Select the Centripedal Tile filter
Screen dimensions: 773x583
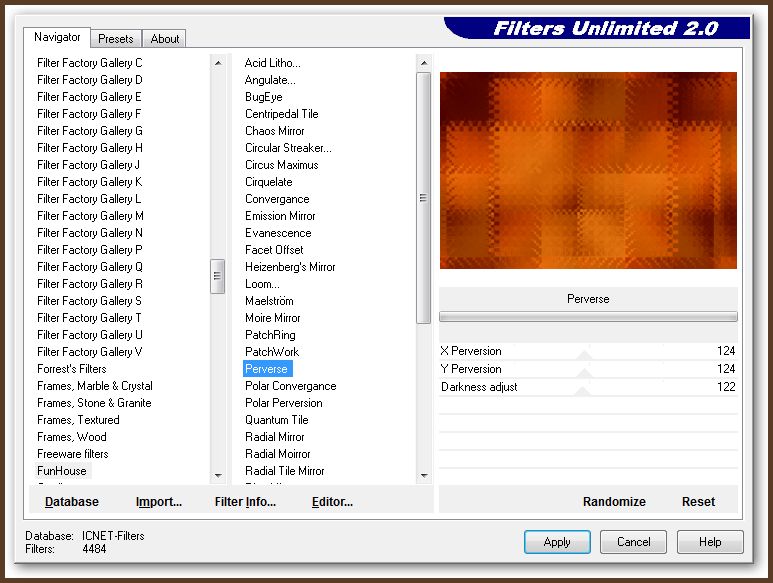(x=281, y=114)
